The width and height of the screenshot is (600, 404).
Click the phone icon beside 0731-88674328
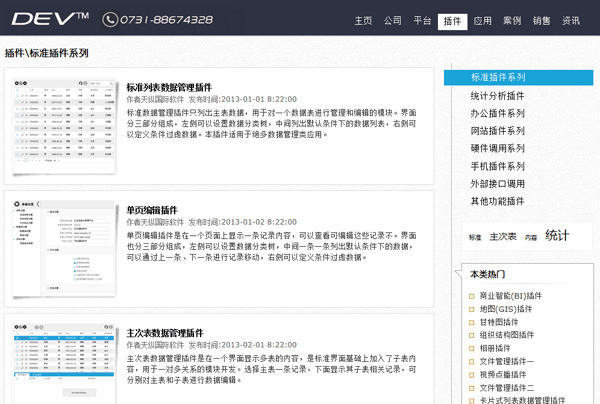(x=110, y=20)
